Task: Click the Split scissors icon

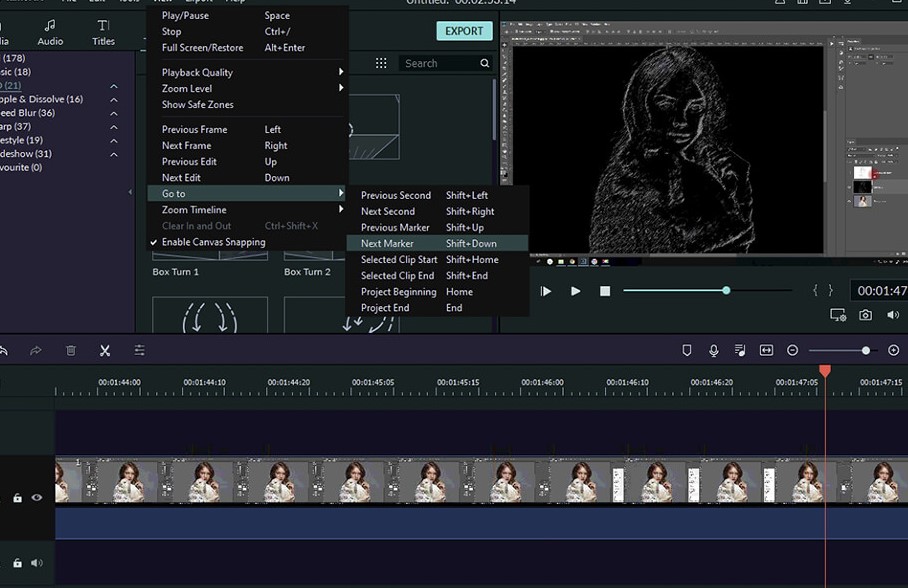Action: [105, 350]
